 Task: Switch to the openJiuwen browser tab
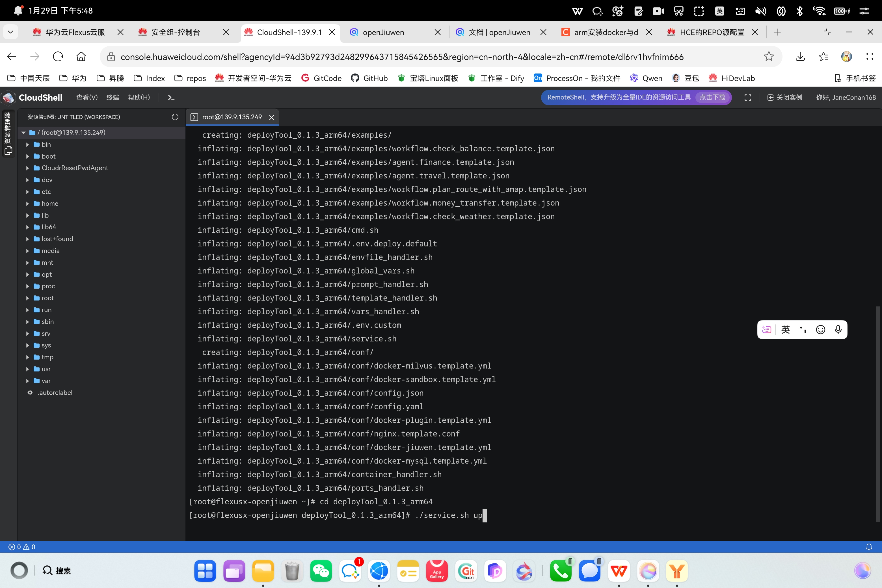[x=383, y=32]
